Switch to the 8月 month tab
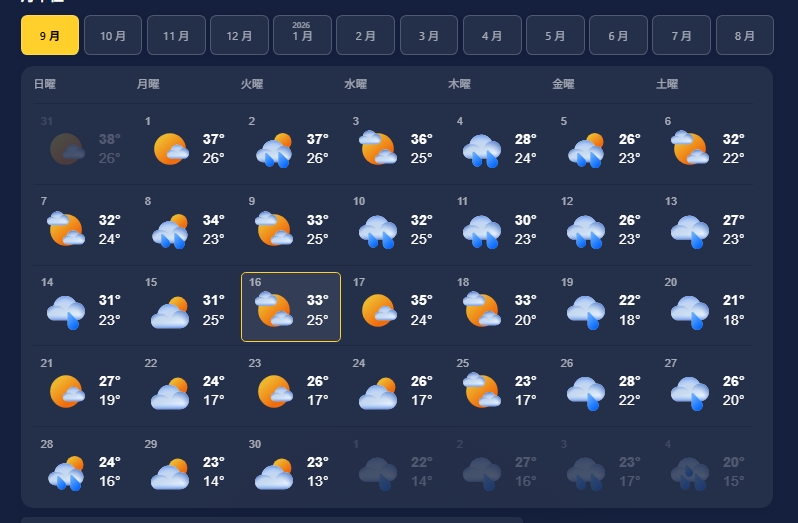 click(x=745, y=35)
